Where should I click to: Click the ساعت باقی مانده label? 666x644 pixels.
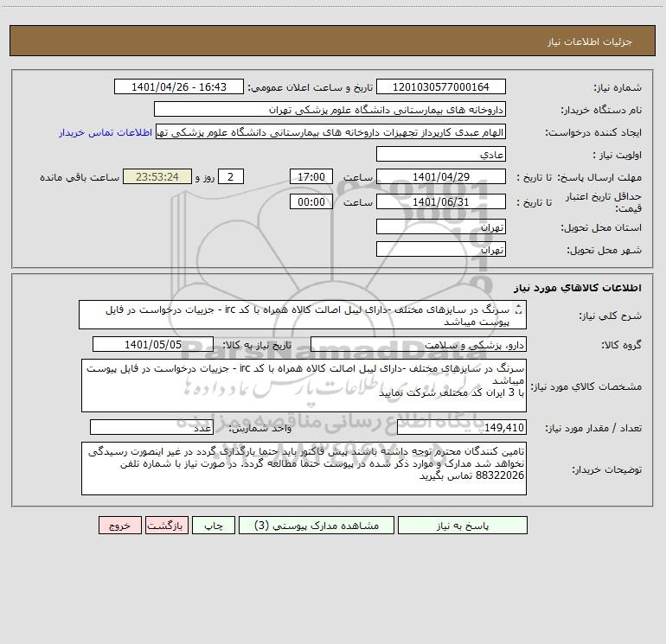80,177
